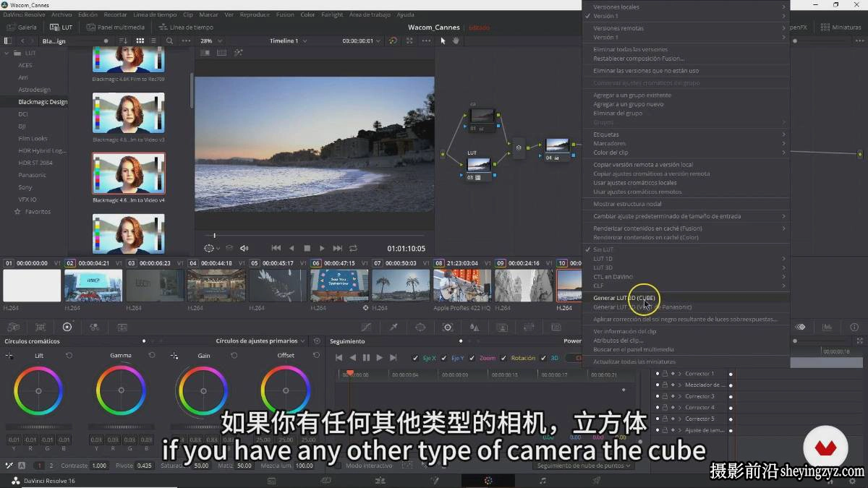The image size is (868, 488).
Task: Toggle Modo interactivo checkbox
Action: (339, 466)
